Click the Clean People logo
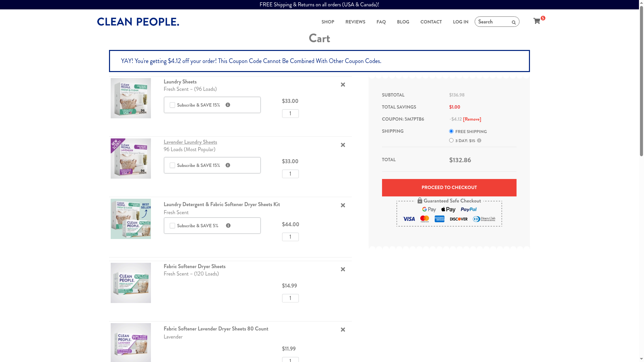The height and width of the screenshot is (362, 644). coord(138,22)
